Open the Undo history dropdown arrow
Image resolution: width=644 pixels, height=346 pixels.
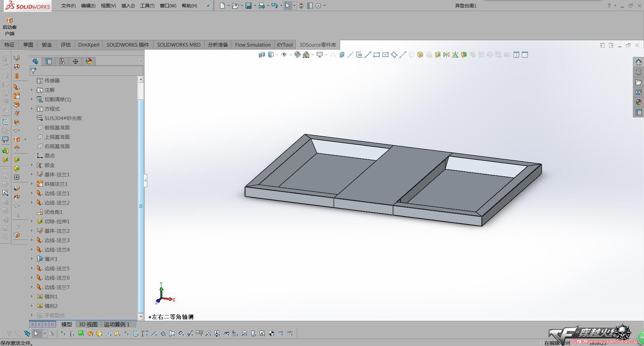[281, 6]
